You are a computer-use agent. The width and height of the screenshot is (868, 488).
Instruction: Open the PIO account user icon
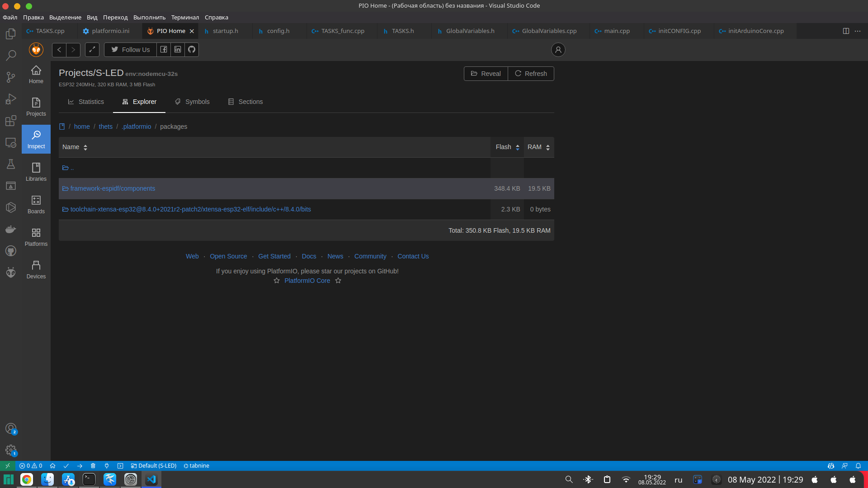click(x=558, y=50)
